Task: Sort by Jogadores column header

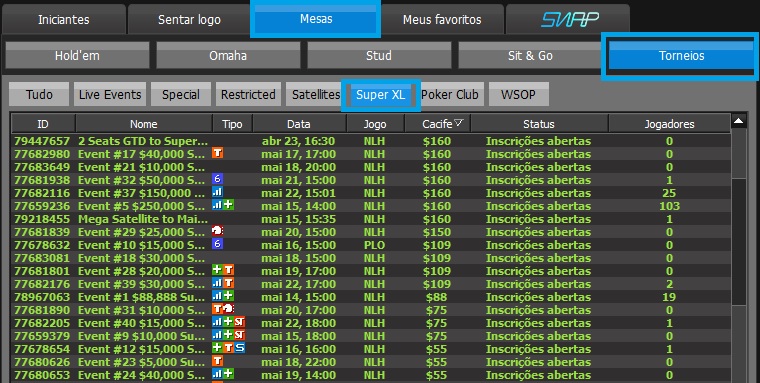Action: coord(669,124)
